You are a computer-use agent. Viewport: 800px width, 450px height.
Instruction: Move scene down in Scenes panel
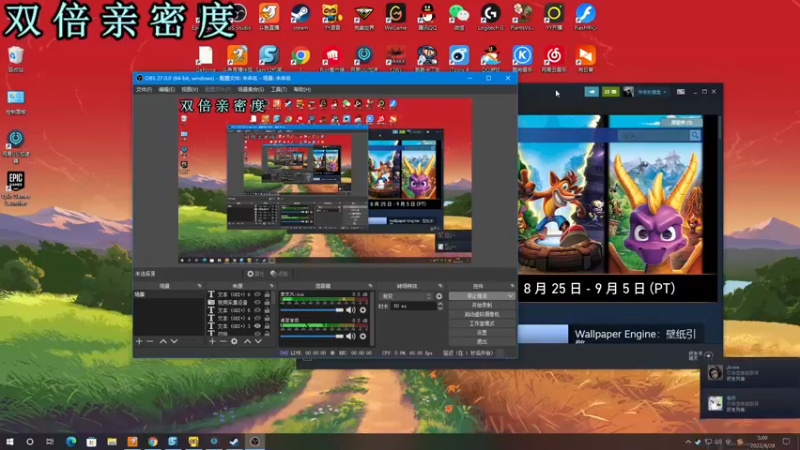[x=174, y=341]
